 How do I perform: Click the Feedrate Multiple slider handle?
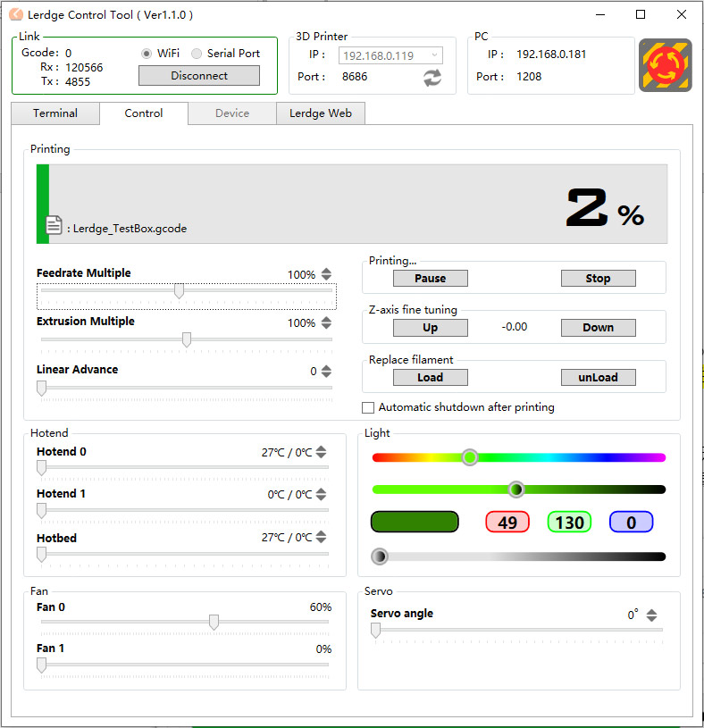click(x=179, y=291)
